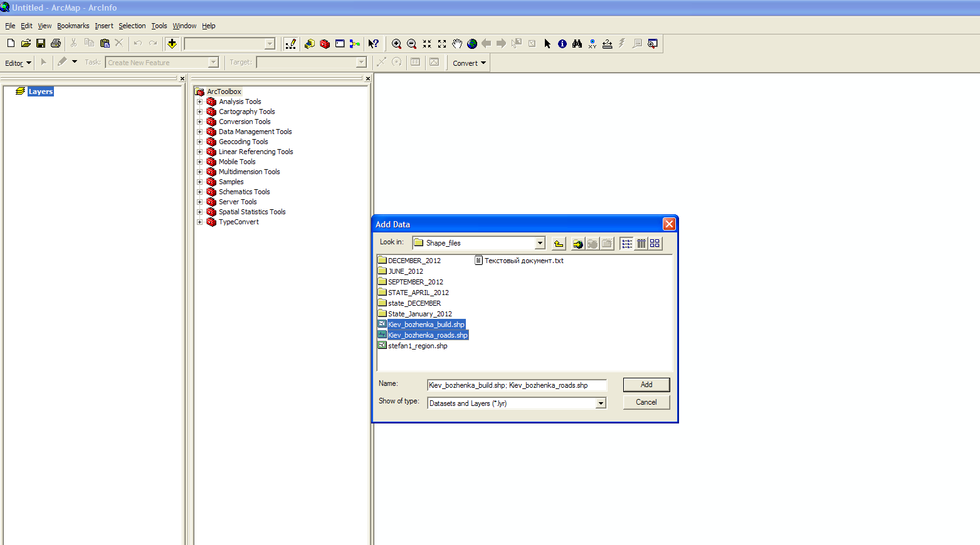This screenshot has width=980, height=545.
Task: Click the Add button in dialog
Action: [646, 385]
